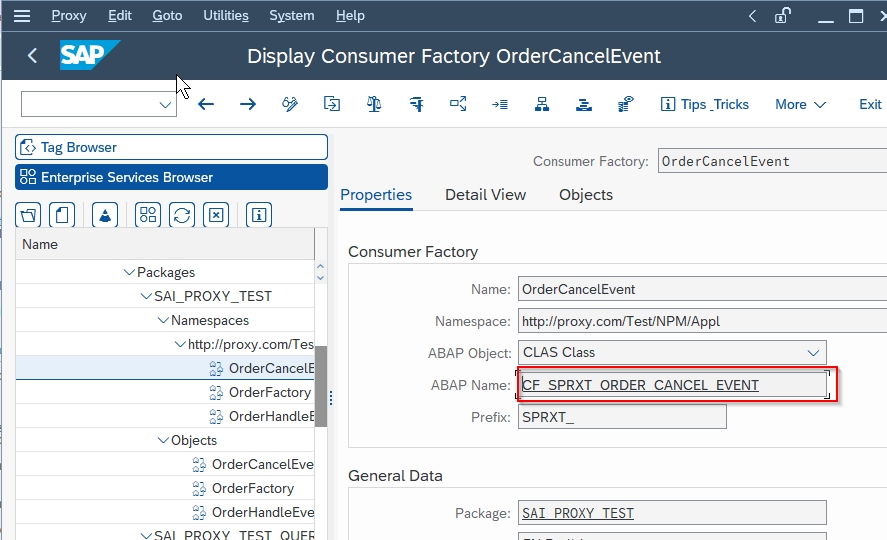Click the forward arrow toolbar icon
The height and width of the screenshot is (540, 887).
248,104
